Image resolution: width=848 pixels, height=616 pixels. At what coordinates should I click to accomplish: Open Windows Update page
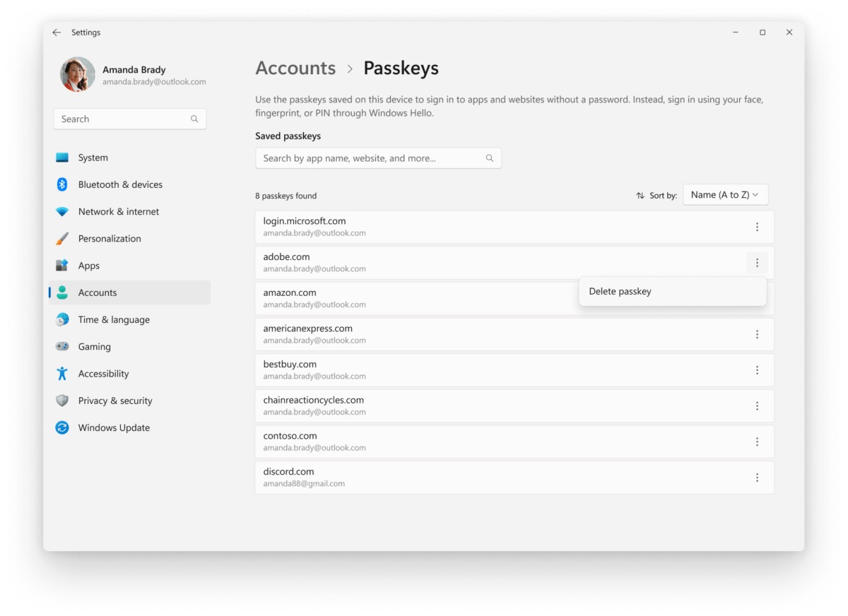(x=130, y=427)
